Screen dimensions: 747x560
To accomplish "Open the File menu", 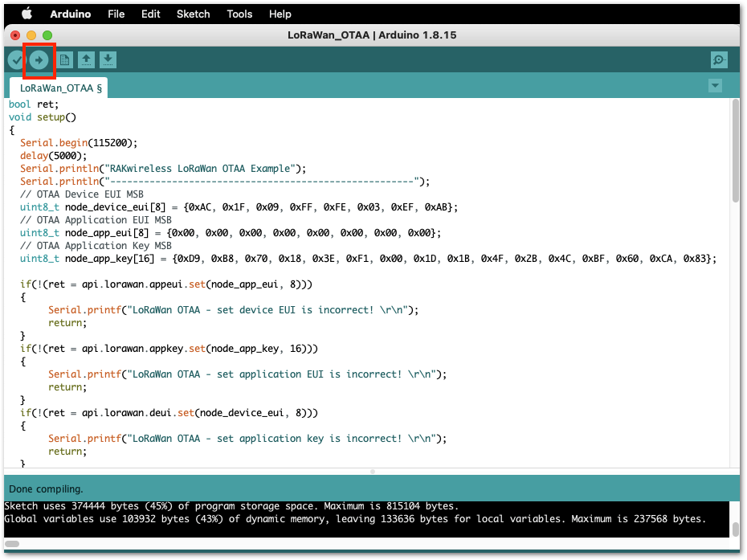I will 116,14.
